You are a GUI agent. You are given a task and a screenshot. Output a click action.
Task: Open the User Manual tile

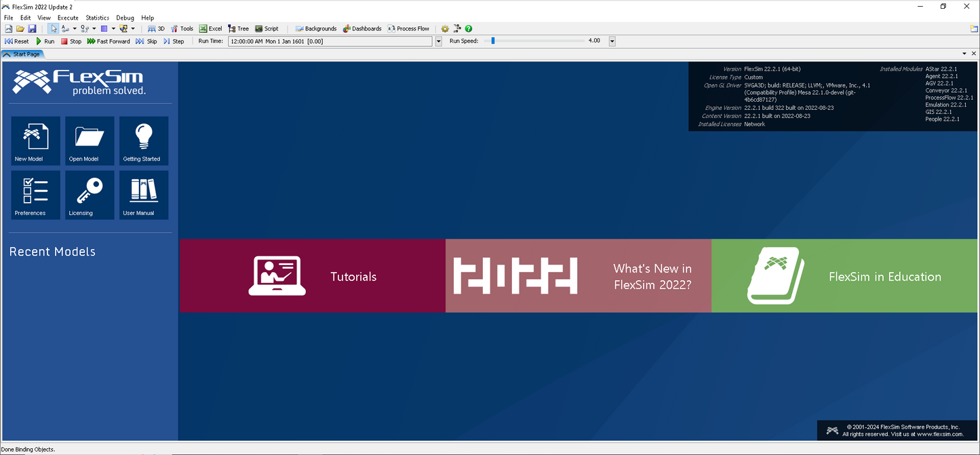point(144,195)
